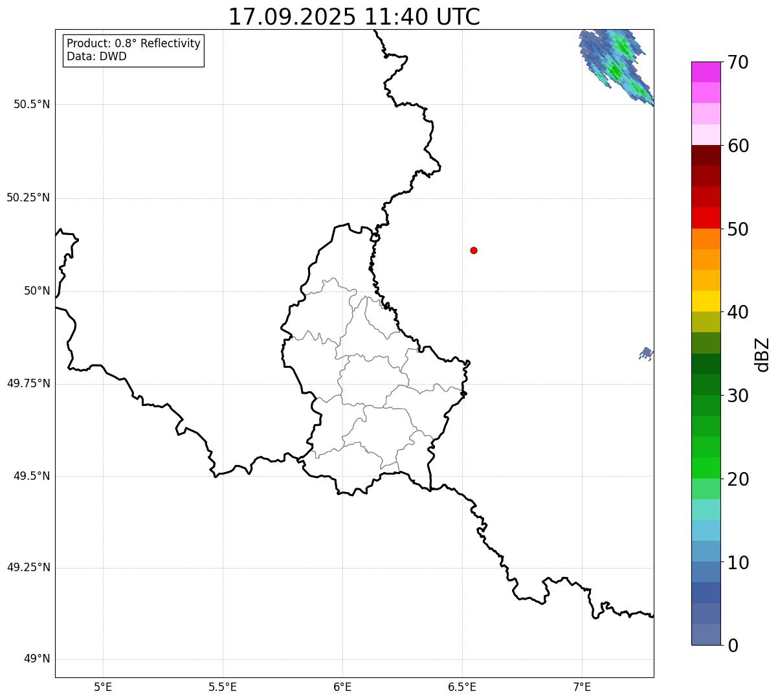This screenshot has width=778, height=700.
Task: Click the bright red colorbar segment below 55
Action: click(x=706, y=218)
